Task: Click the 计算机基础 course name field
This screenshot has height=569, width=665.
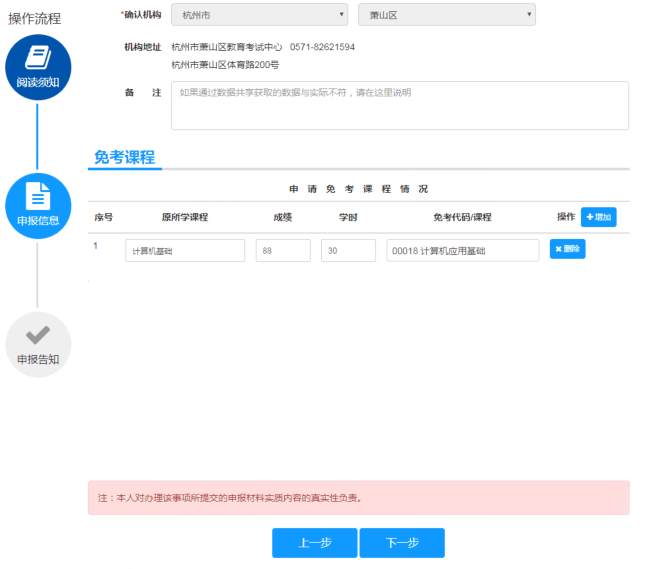Action: [185, 251]
